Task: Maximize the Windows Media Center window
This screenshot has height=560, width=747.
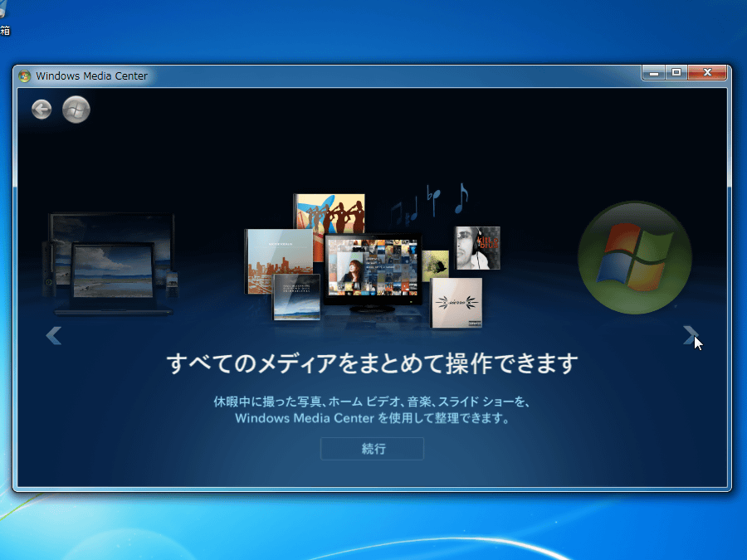Action: 676,73
